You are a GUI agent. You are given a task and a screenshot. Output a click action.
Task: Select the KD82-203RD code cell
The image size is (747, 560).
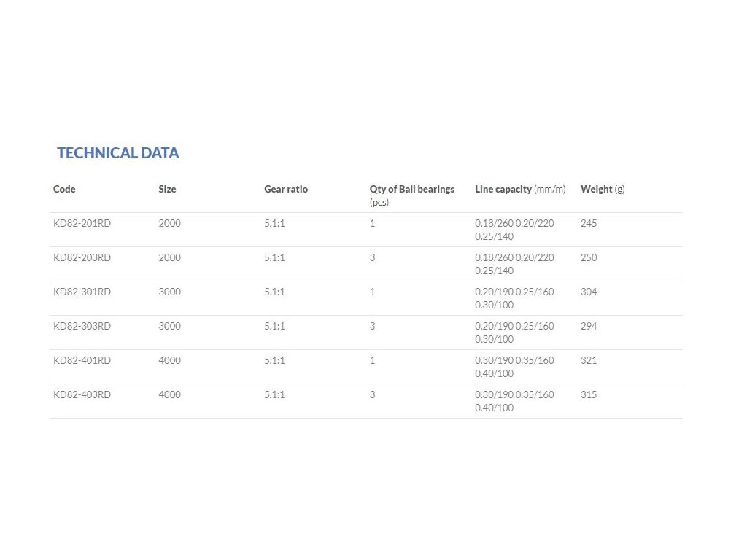point(82,257)
